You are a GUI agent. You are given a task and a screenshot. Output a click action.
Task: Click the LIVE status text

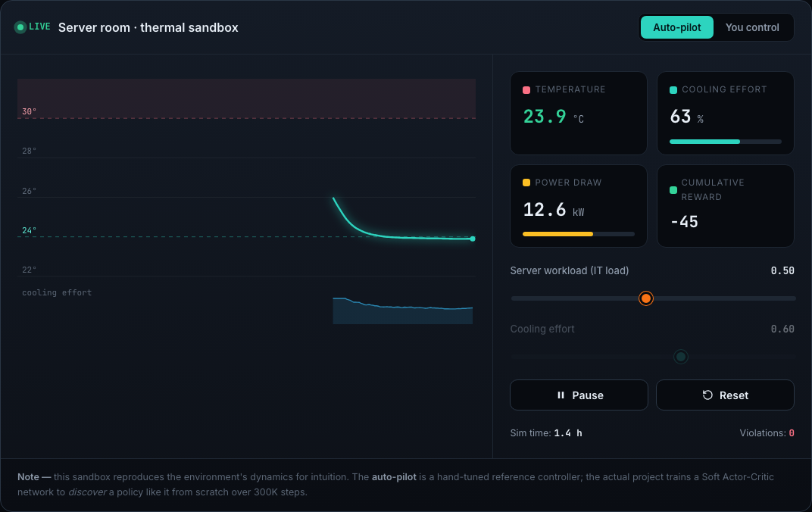pyautogui.click(x=39, y=27)
